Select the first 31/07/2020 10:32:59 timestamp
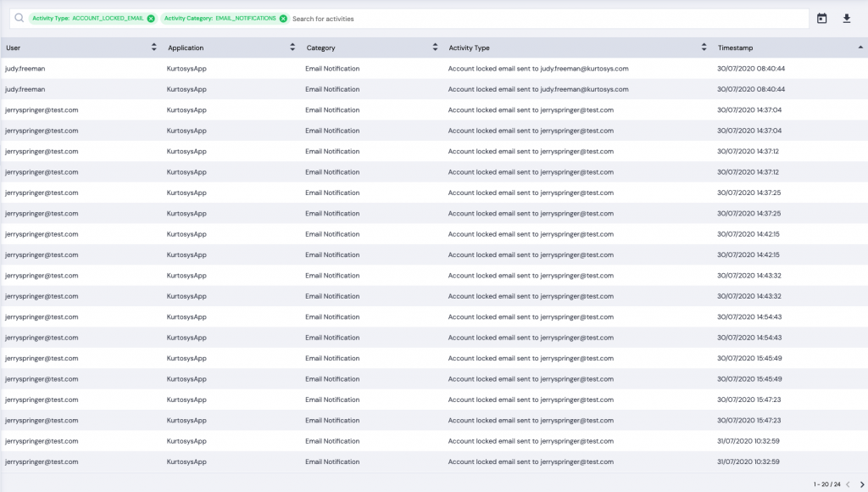Screen dimensions: 868x492 point(748,441)
